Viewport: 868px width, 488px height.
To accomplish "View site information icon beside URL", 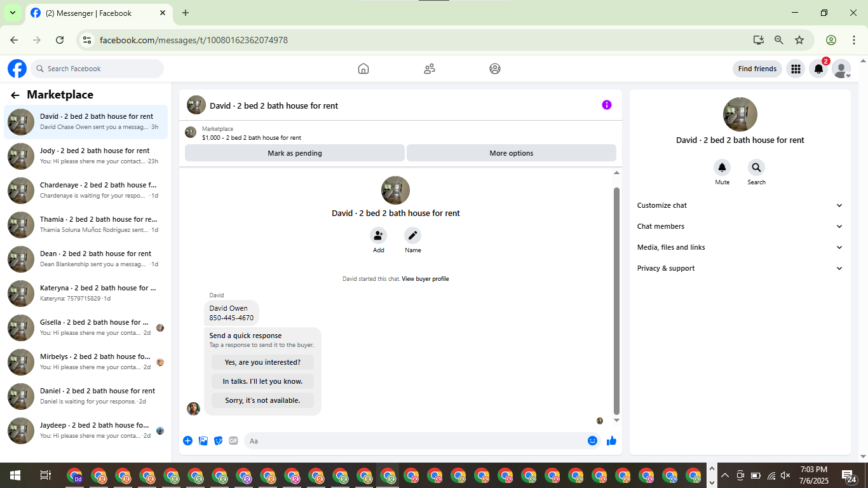I will click(x=87, y=40).
